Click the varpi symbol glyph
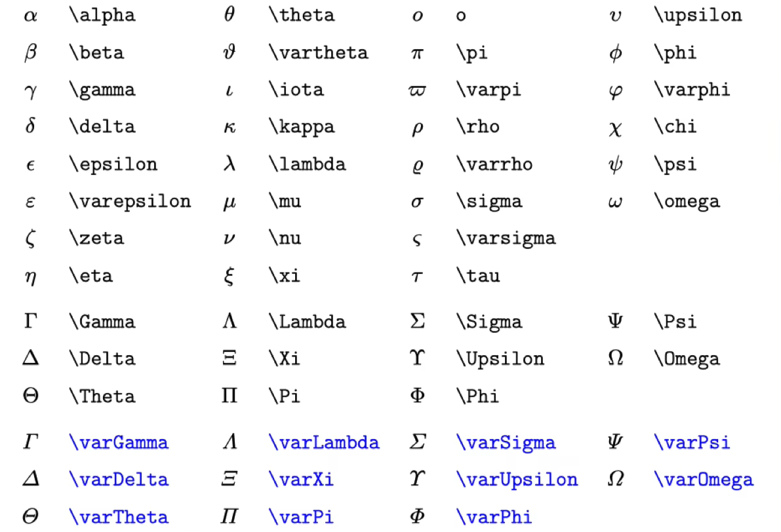The image size is (781, 532). 418,90
